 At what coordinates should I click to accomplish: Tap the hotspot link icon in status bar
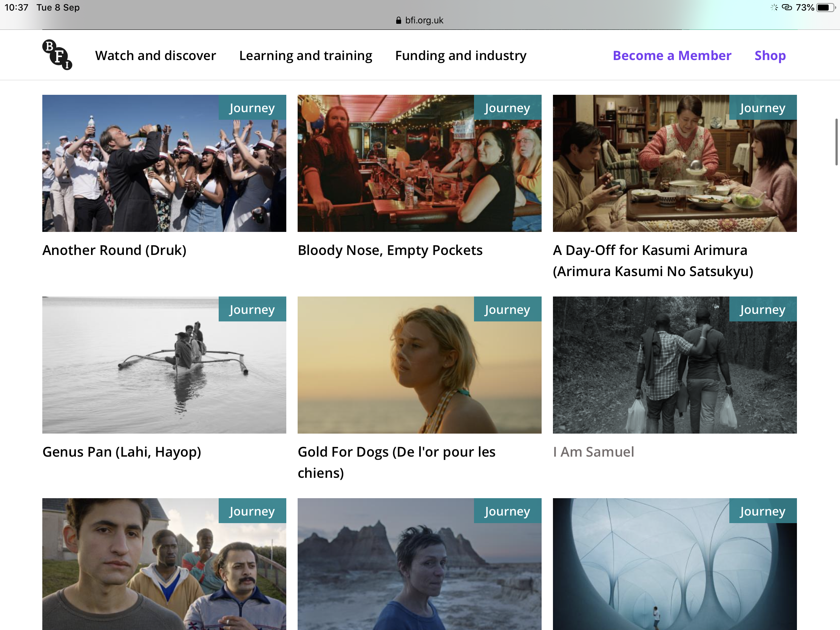coord(787,8)
